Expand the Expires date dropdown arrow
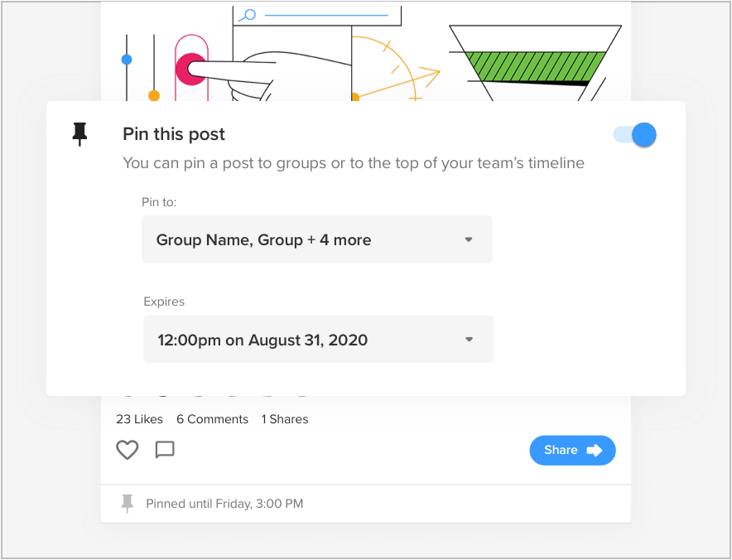Image resolution: width=732 pixels, height=560 pixels. [x=469, y=340]
